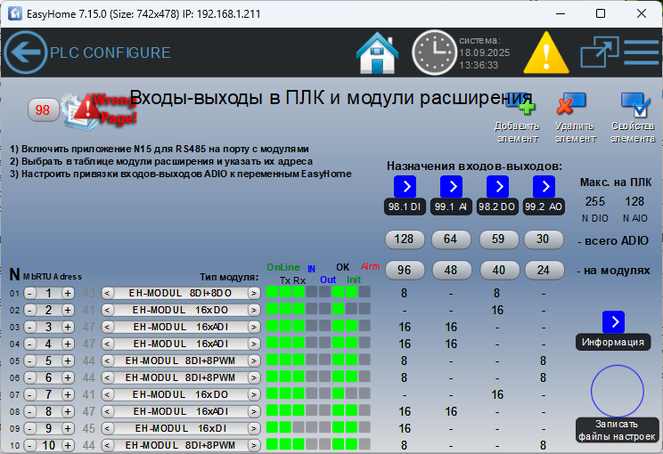663x454 pixels.
Task: Click the 'Добавить элемент' add icon
Action: 517,106
